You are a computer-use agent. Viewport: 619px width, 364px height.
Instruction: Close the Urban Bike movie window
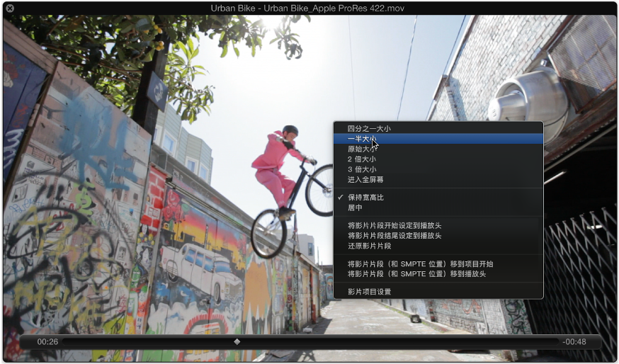point(10,8)
